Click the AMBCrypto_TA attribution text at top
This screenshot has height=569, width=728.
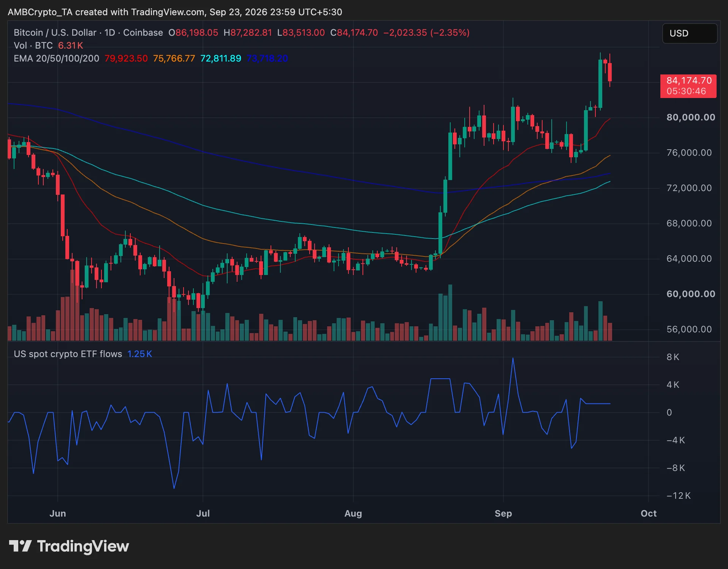175,12
